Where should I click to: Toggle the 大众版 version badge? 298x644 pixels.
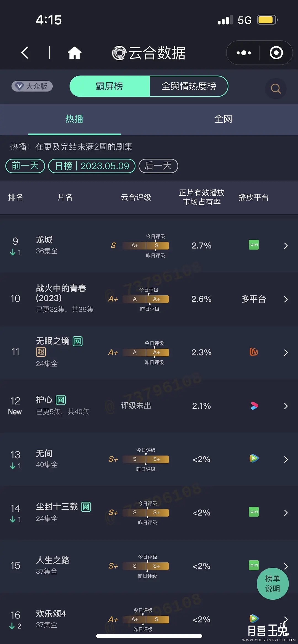[32, 86]
